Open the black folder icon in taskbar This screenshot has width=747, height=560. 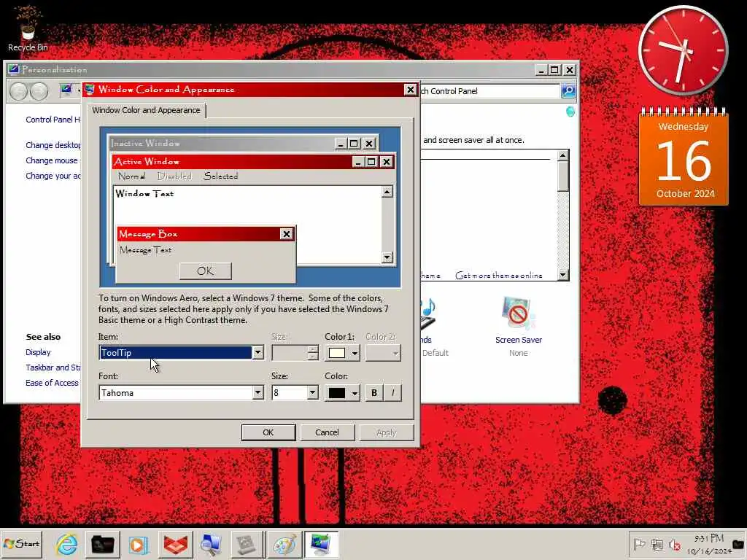(x=102, y=544)
